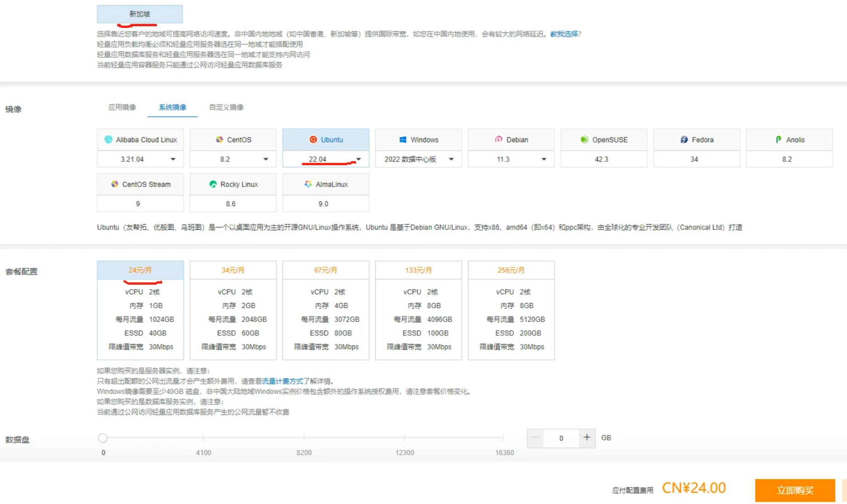Switch to the 应用镜像 tab
Image resolution: width=847 pixels, height=504 pixels.
click(122, 107)
